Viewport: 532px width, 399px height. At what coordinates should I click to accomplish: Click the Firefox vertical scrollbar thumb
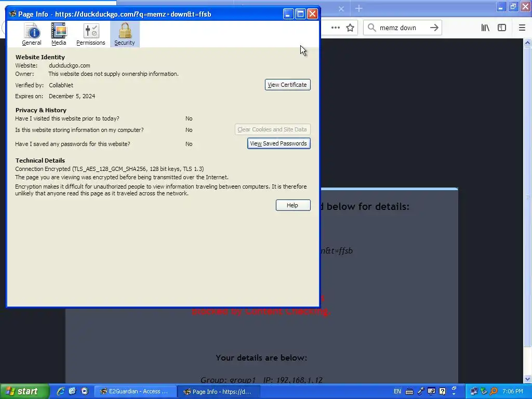click(528, 197)
